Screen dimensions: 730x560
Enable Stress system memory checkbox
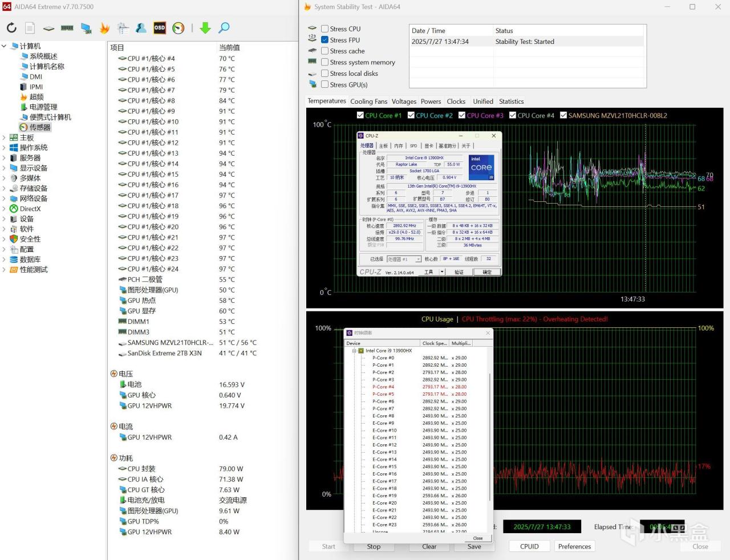click(x=325, y=62)
